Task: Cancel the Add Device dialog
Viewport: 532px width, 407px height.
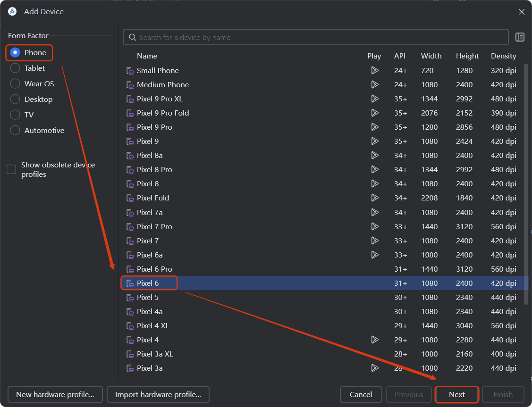Action: click(361, 394)
